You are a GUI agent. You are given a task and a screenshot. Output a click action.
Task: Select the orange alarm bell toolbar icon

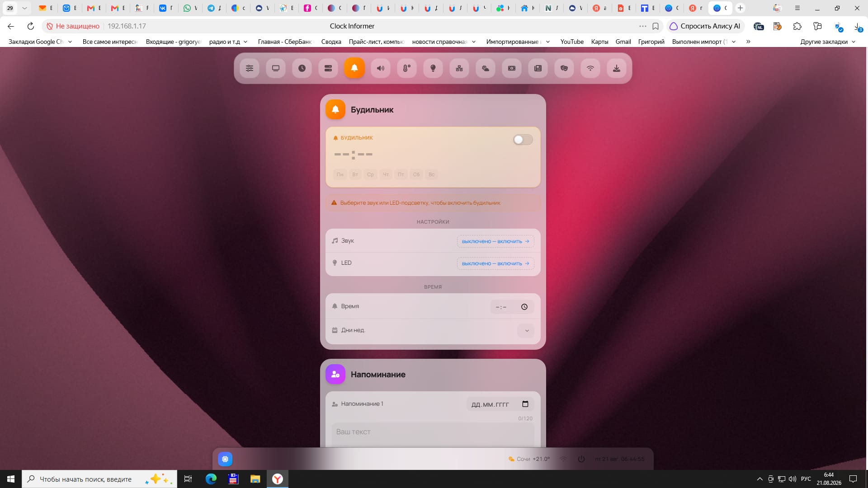point(354,68)
